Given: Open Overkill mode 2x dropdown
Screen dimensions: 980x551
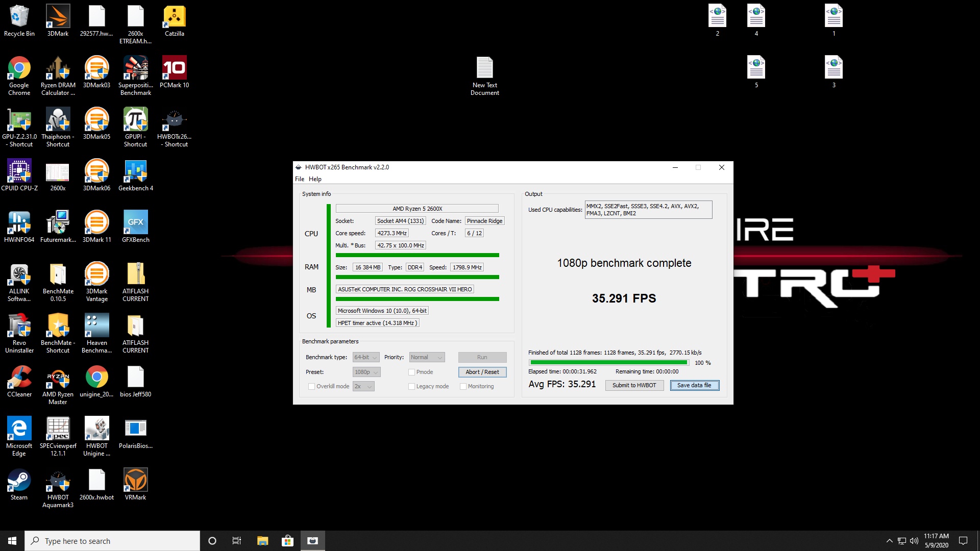Looking at the screenshot, I should tap(363, 386).
